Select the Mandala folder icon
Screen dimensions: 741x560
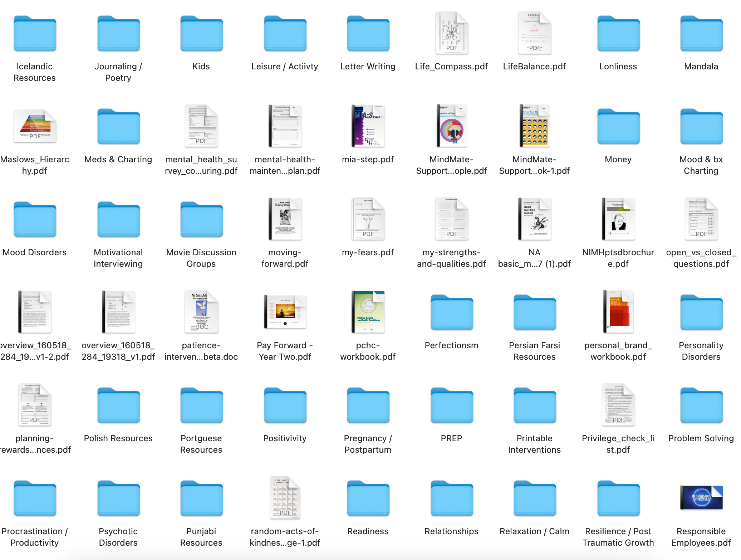[701, 34]
